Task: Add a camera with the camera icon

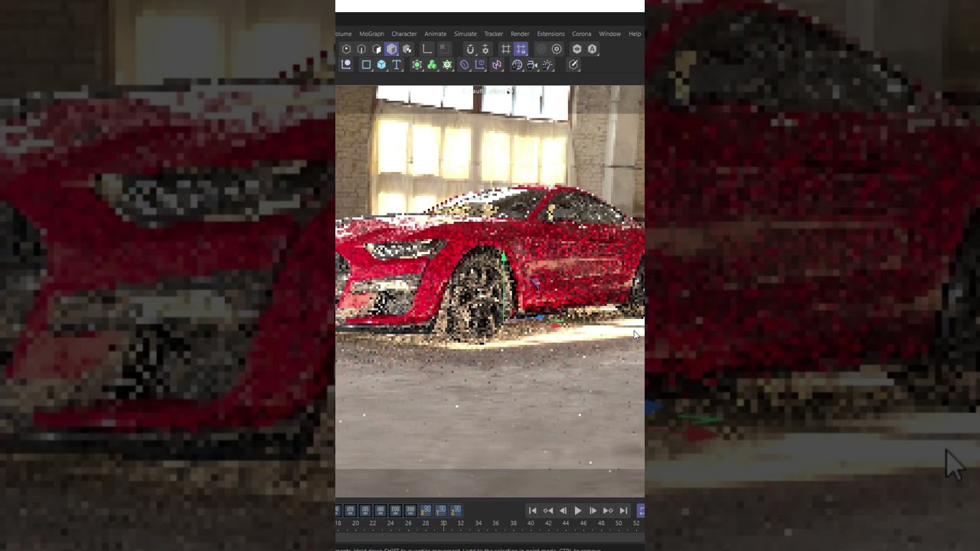Action: (x=532, y=65)
